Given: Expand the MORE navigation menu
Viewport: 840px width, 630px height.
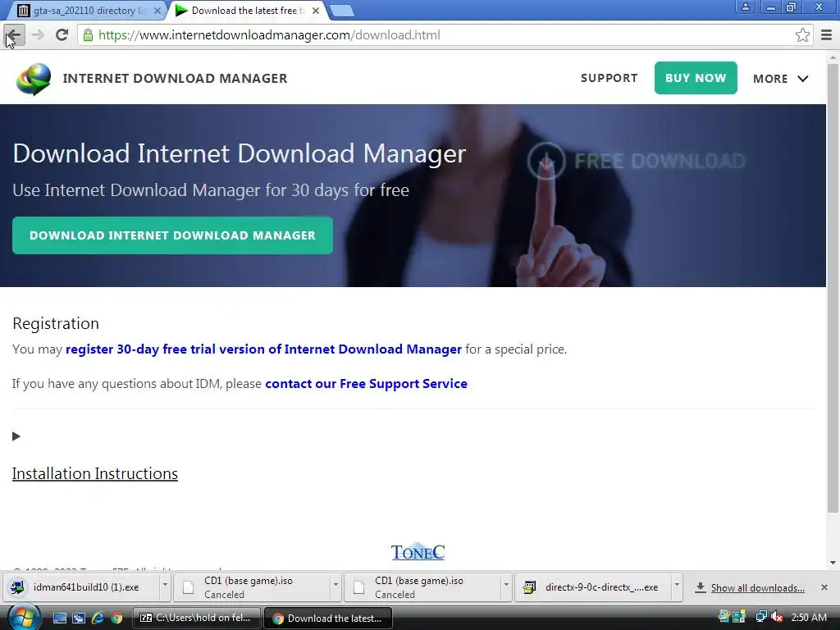Looking at the screenshot, I should [781, 79].
